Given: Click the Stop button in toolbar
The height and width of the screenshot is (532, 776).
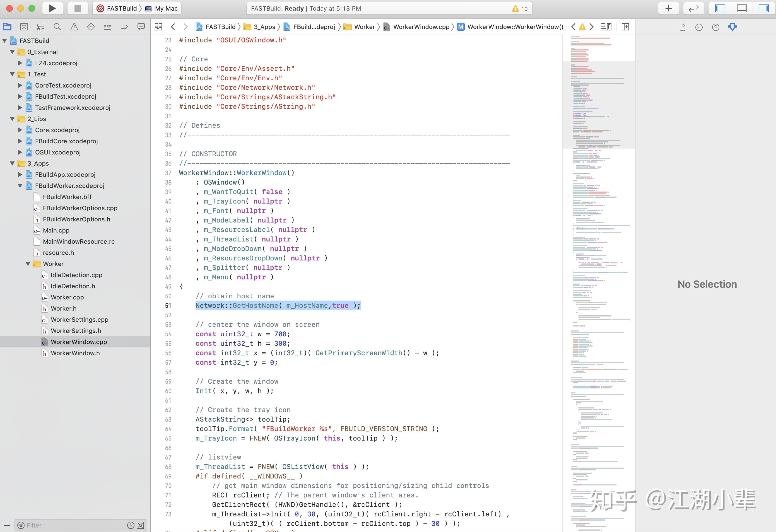Looking at the screenshot, I should pyautogui.click(x=78, y=8).
